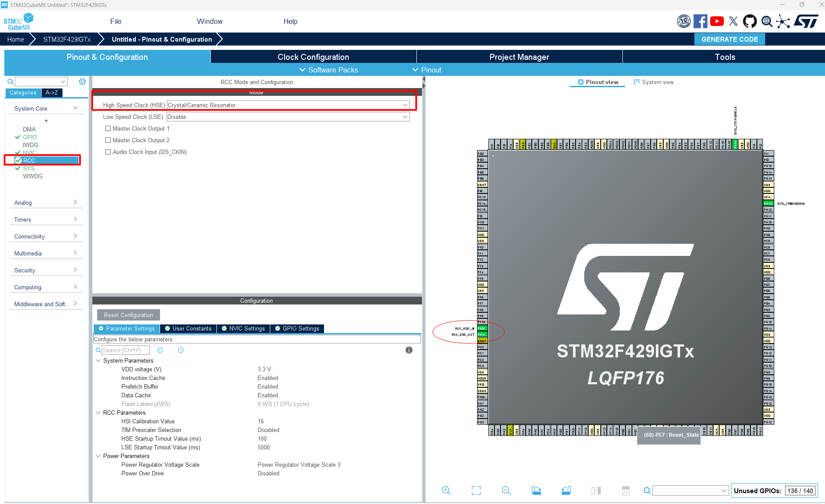
Task: Click the best fit zoom icon
Action: 476,491
